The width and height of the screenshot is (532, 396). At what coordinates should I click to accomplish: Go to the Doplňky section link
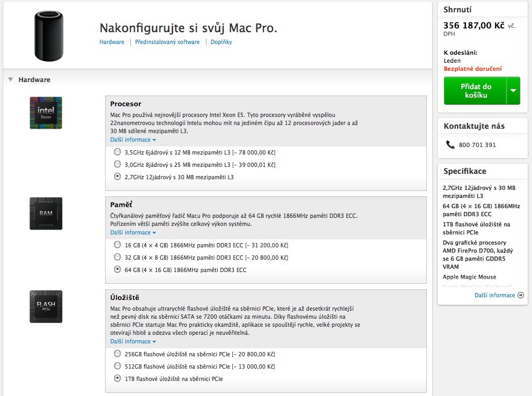click(x=221, y=42)
